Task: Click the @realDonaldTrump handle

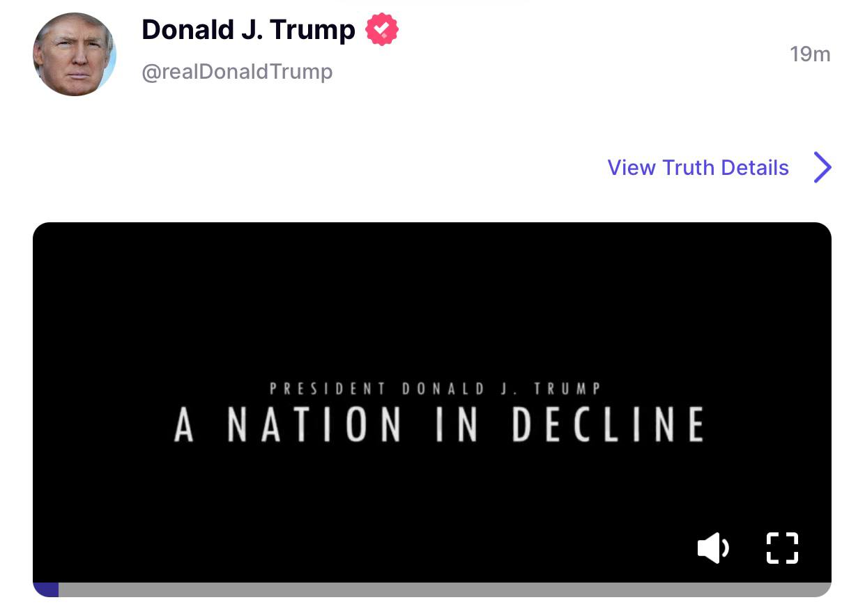Action: coord(237,71)
